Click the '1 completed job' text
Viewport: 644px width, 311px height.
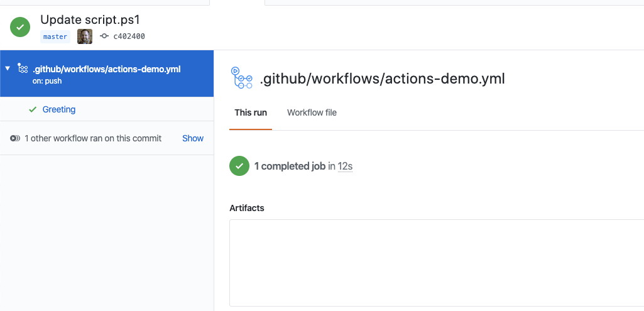tap(290, 166)
